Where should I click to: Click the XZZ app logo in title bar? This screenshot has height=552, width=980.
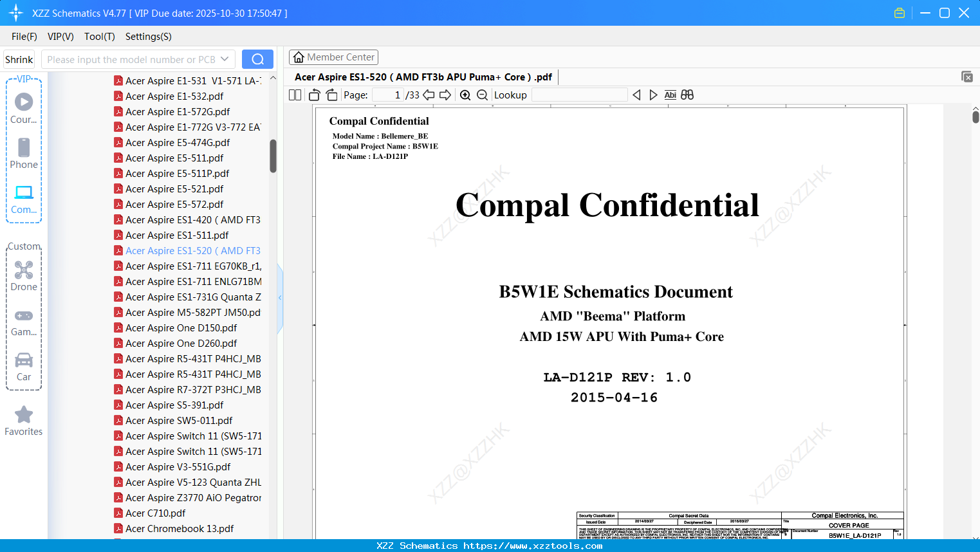pyautogui.click(x=16, y=13)
